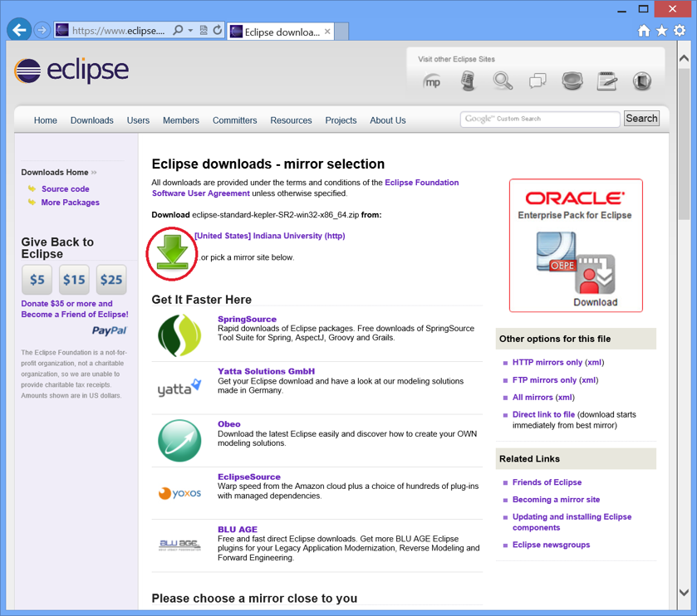Open the All mirrors link

(x=533, y=398)
